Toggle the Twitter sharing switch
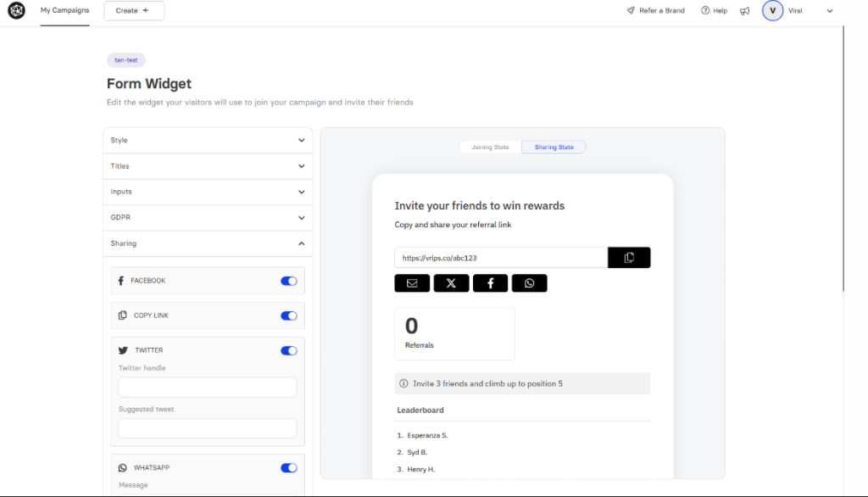Viewport: 868px width, 497px height. [x=288, y=351]
